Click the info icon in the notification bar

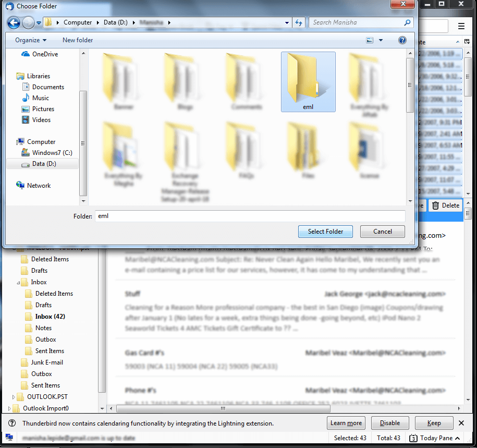click(12, 423)
